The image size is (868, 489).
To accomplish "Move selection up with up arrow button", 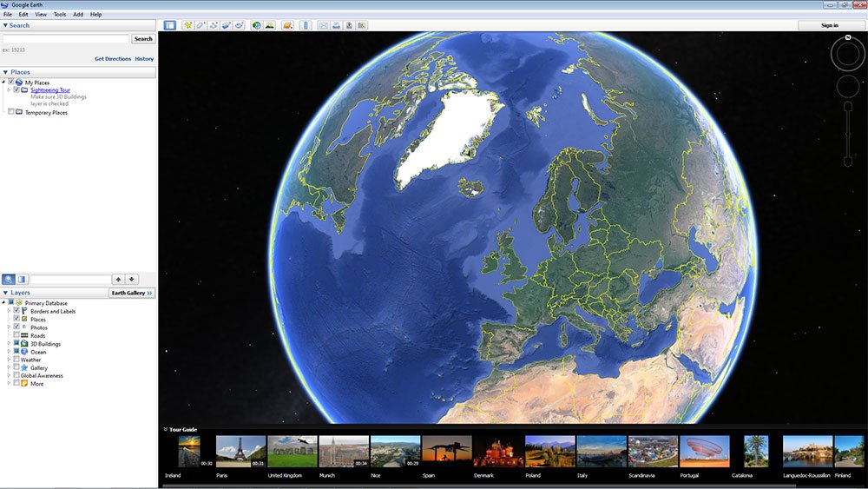I will tap(118, 279).
